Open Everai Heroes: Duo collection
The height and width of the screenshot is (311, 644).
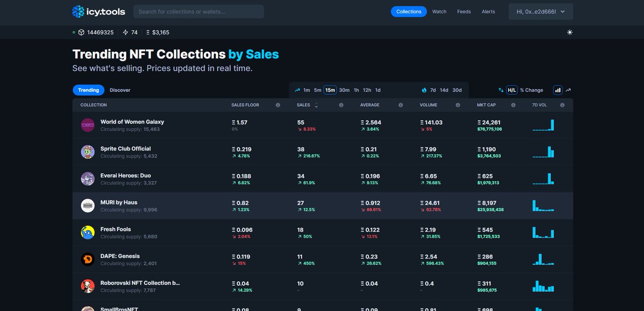click(x=126, y=175)
